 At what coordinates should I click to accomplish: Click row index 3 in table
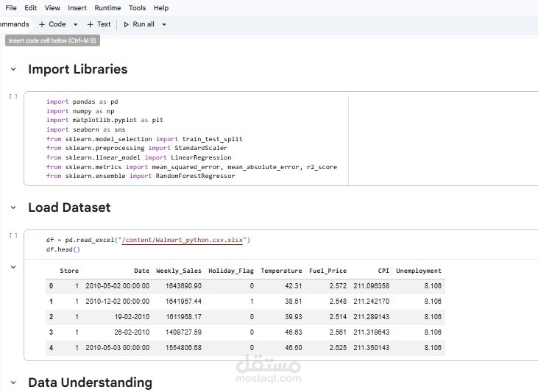click(51, 332)
